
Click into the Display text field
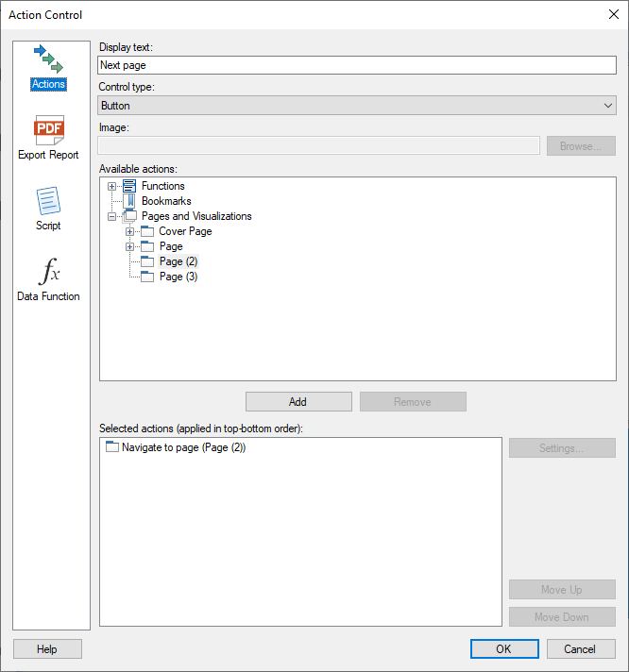coord(357,65)
